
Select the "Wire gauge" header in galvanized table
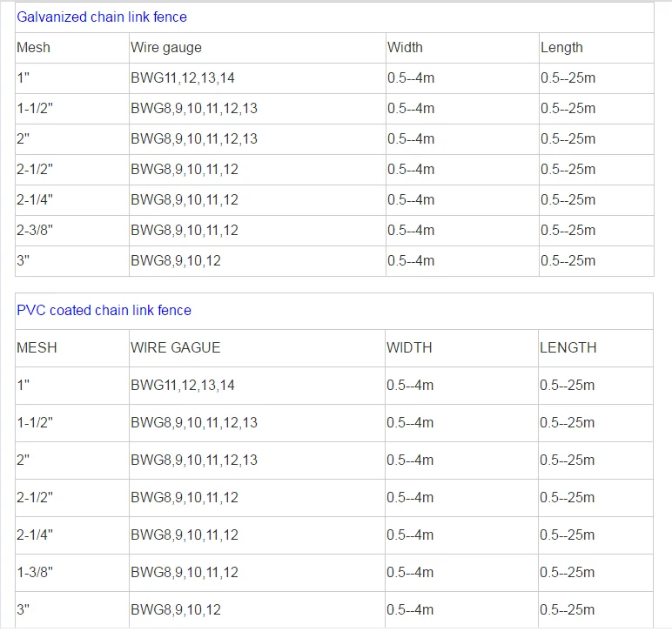165,48
